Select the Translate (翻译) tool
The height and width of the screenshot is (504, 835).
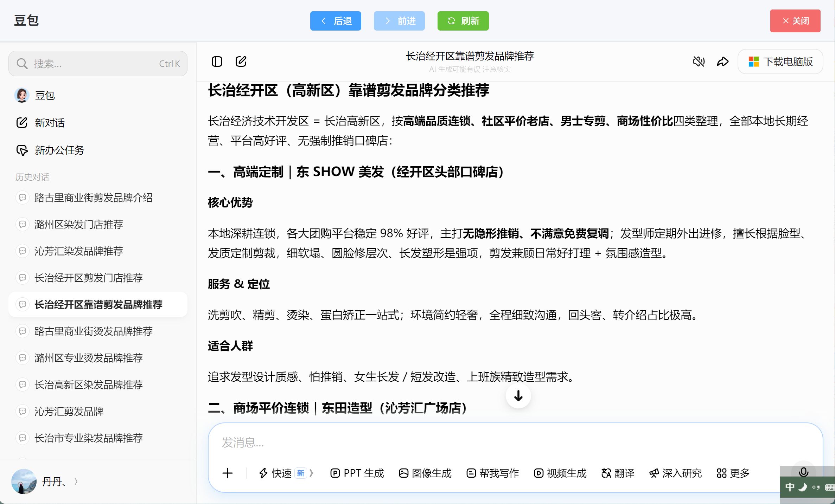click(x=618, y=473)
